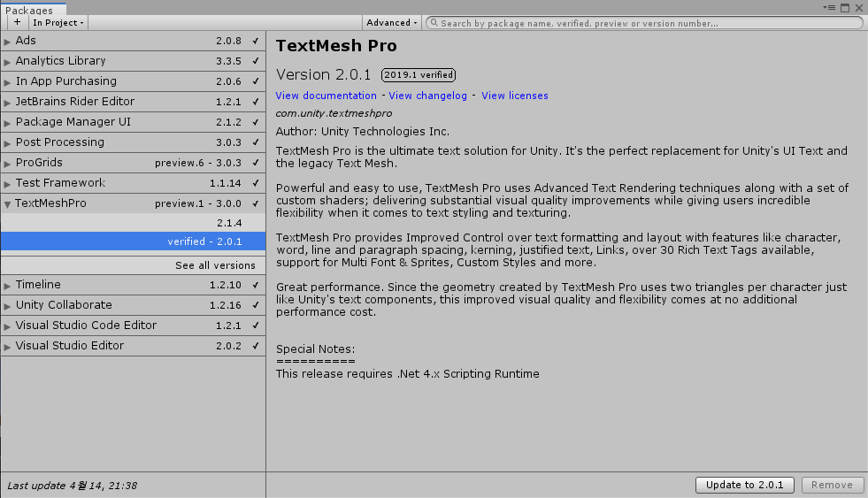Click the Analytics Library 3.3.5 version
Screen dimensions: 868x498
click(x=228, y=61)
